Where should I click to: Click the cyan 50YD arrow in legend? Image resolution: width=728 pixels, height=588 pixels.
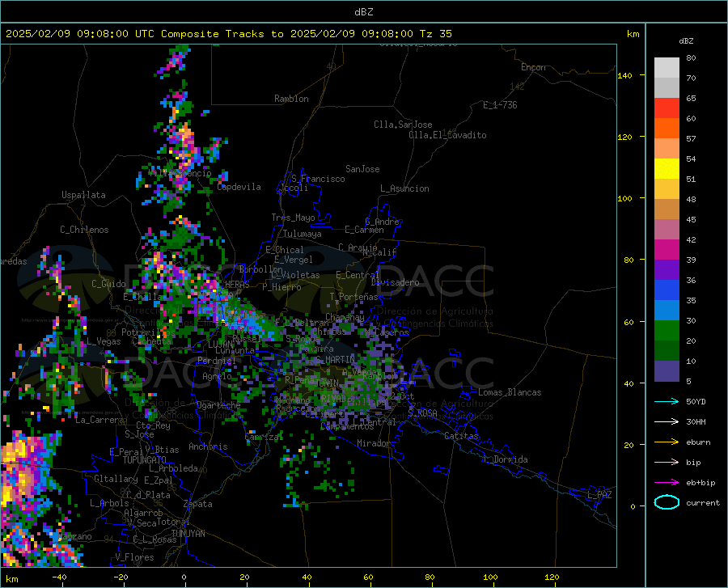pos(667,401)
